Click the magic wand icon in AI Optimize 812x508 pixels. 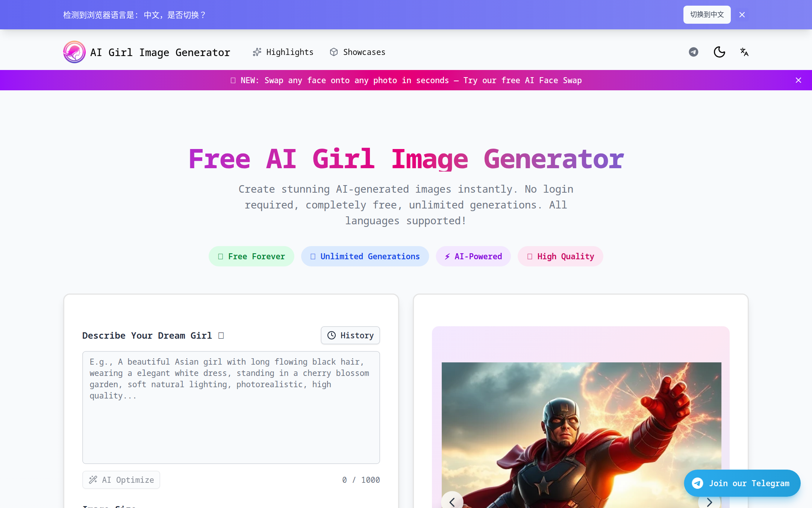(x=93, y=480)
